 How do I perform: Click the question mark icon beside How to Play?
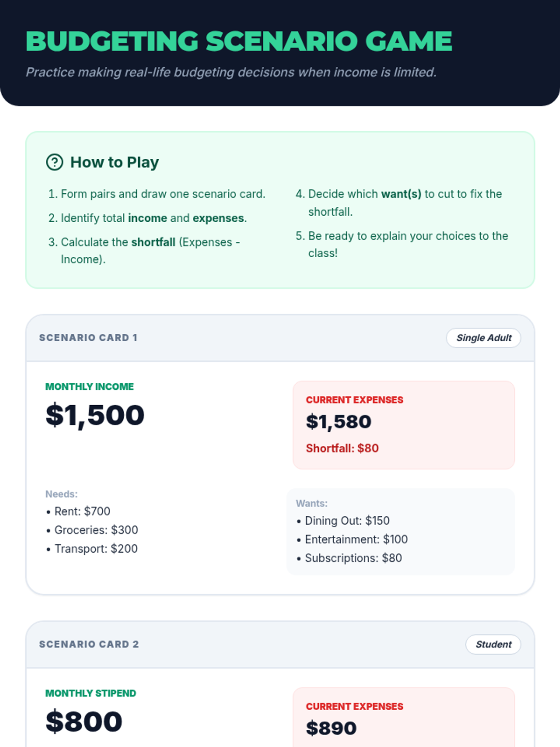[55, 162]
